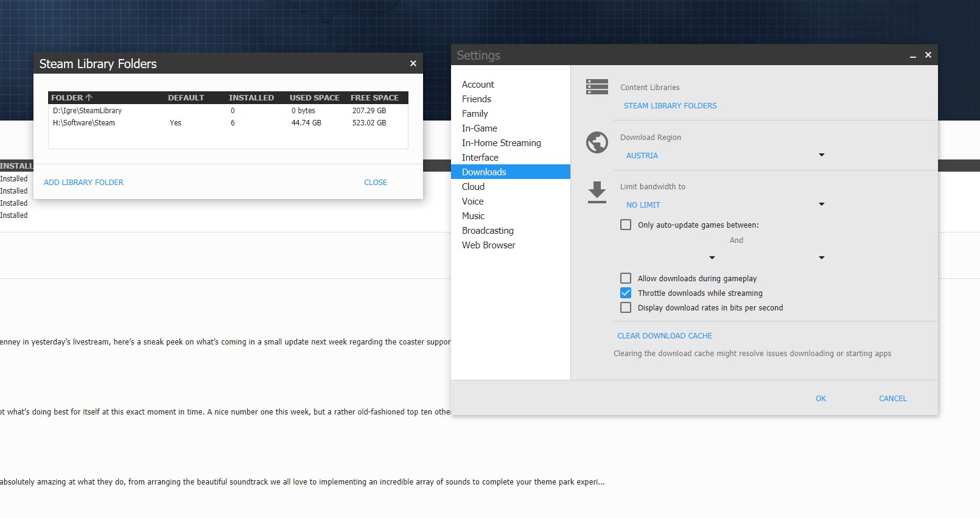Viewport: 980px width, 518px height.
Task: Click the bandwidth download arrow icon
Action: click(597, 192)
